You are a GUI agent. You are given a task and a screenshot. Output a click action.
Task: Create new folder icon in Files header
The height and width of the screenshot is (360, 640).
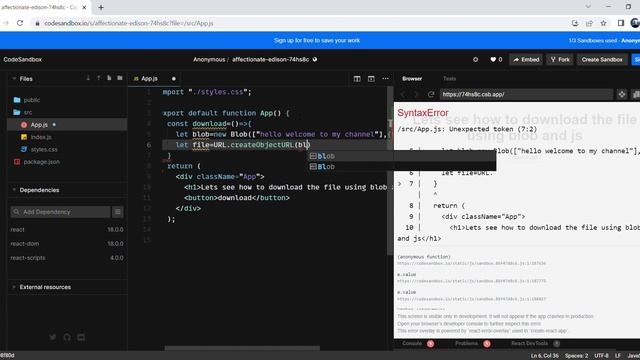pos(120,78)
